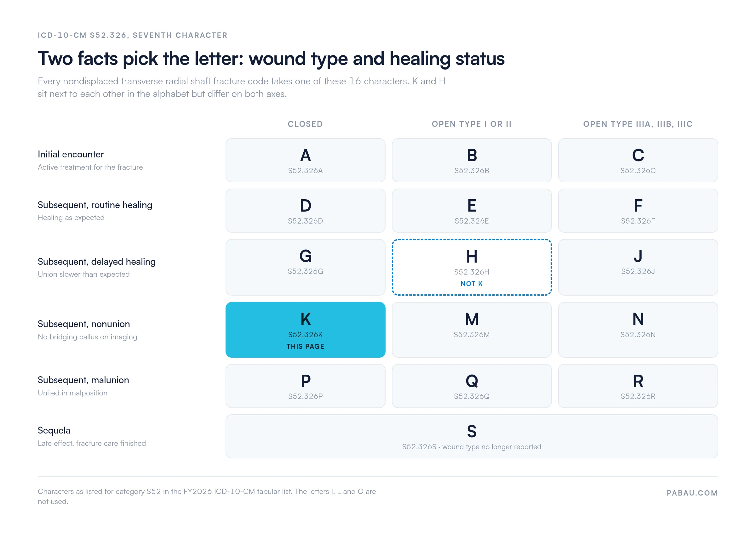The height and width of the screenshot is (539, 756).
Task: Open the M S52.326M nonunion card
Action: click(x=472, y=330)
